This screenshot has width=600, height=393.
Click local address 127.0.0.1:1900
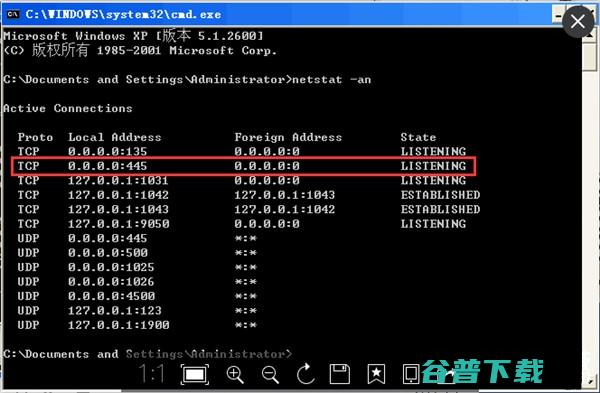coord(119,325)
